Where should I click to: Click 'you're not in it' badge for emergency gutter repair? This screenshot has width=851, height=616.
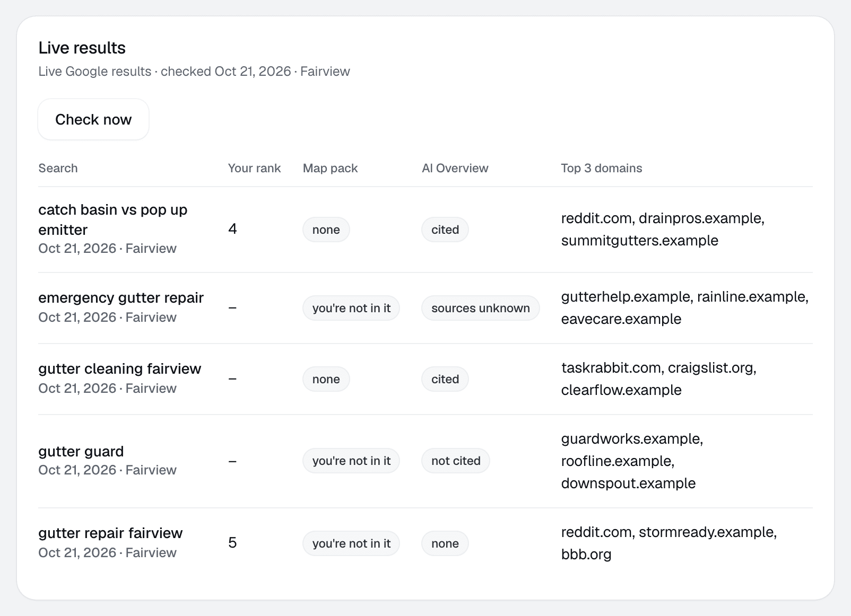[x=351, y=308]
